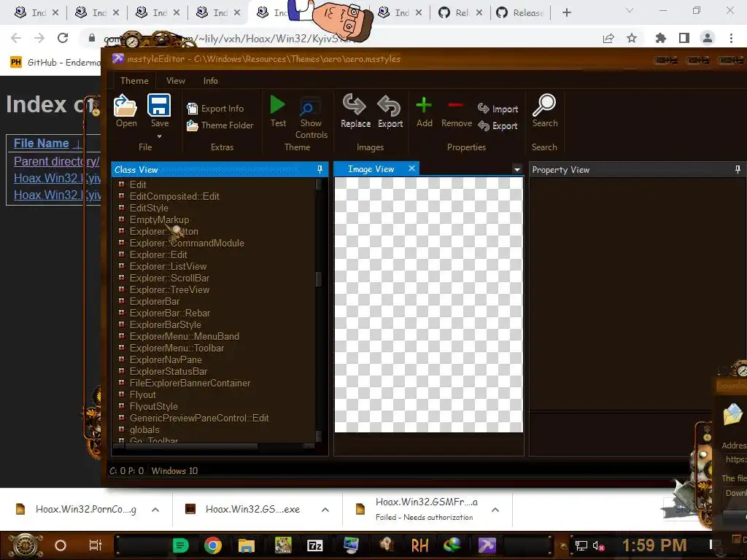The image size is (747, 560).
Task: Expand the ExplorerBar tree node
Action: (122, 301)
